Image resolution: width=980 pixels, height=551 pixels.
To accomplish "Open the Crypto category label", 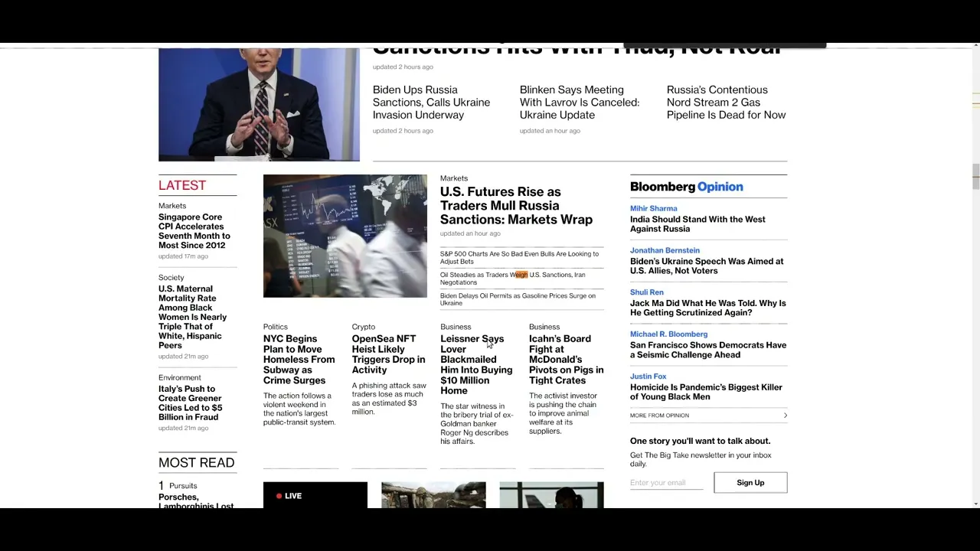I will coord(364,327).
